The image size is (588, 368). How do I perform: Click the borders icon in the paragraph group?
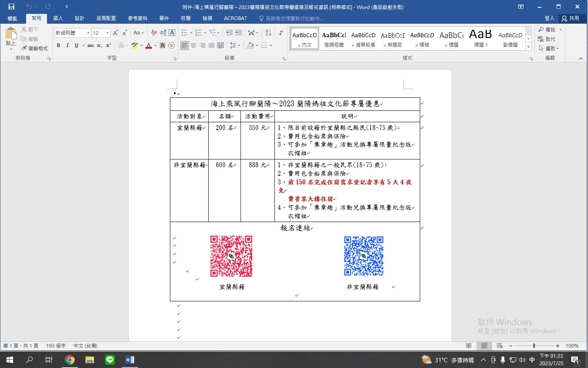tap(264, 45)
